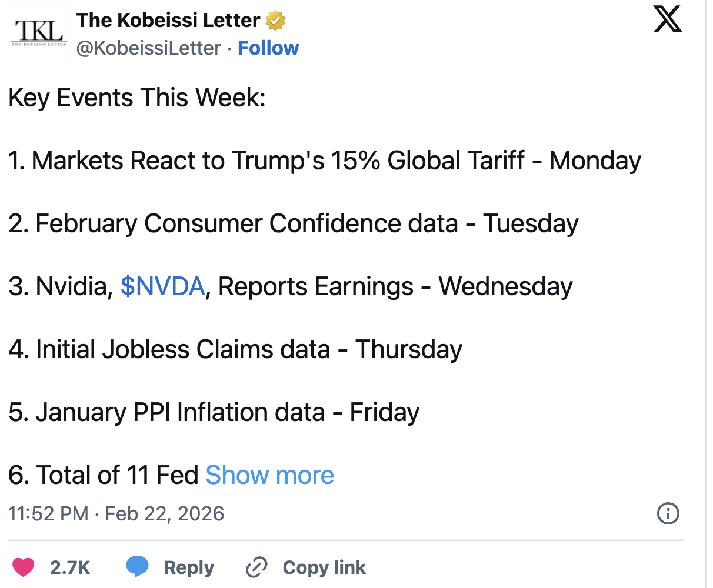The image size is (713, 588).
Task: Open The Kobeissi Letter display name
Action: (x=168, y=20)
